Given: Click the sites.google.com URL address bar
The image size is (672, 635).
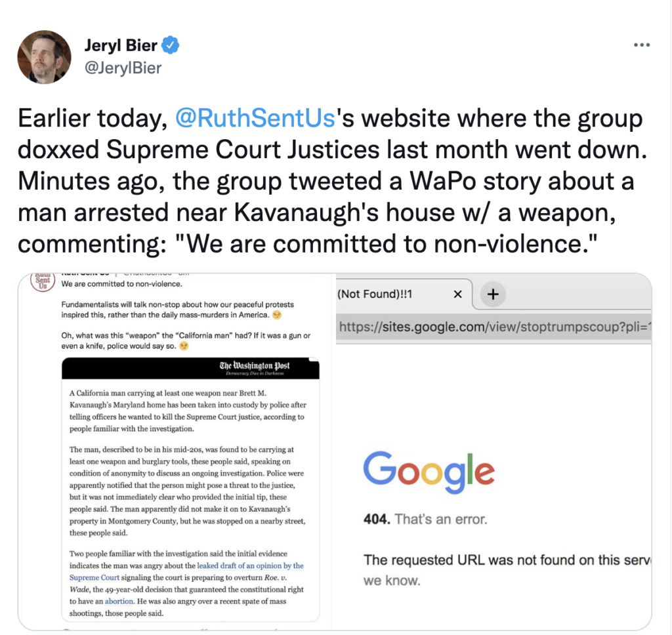Looking at the screenshot, I should pos(493,326).
